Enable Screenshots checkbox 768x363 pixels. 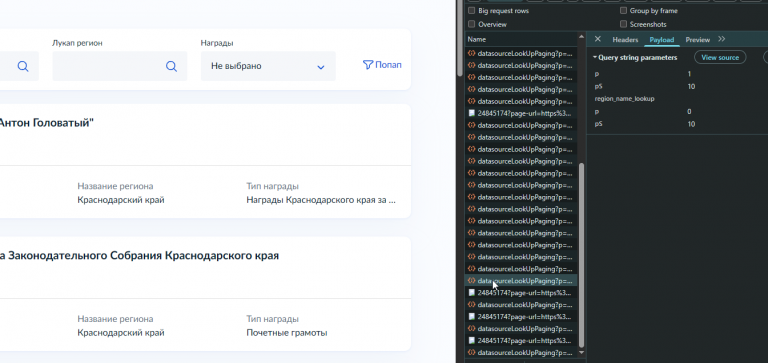[624, 24]
